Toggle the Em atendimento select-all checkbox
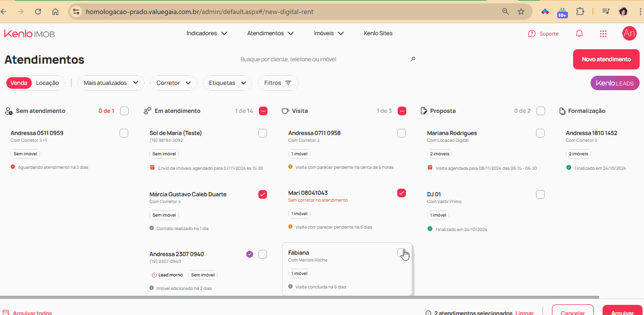The height and width of the screenshot is (315, 644). [263, 111]
